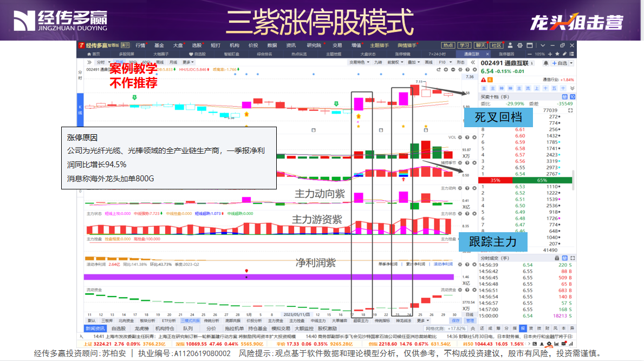644x361 pixels.
Task: Click the minus circle icon above K-line chart
Action: [x=453, y=70]
